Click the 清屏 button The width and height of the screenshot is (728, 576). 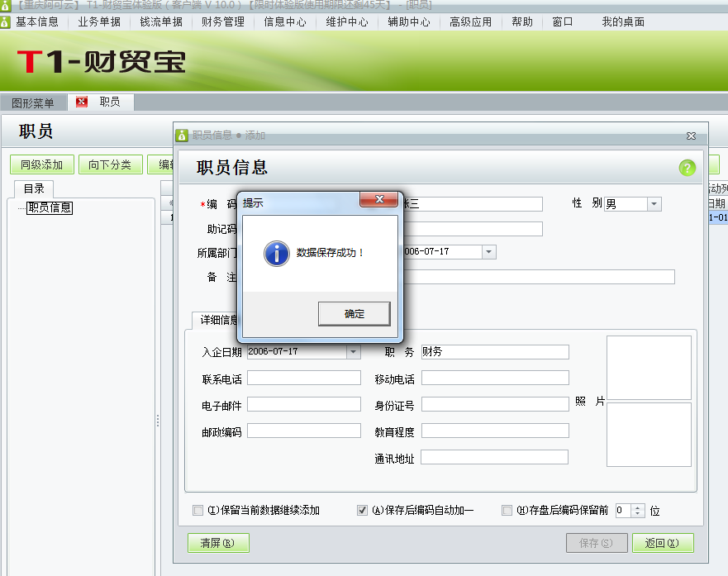(x=217, y=544)
